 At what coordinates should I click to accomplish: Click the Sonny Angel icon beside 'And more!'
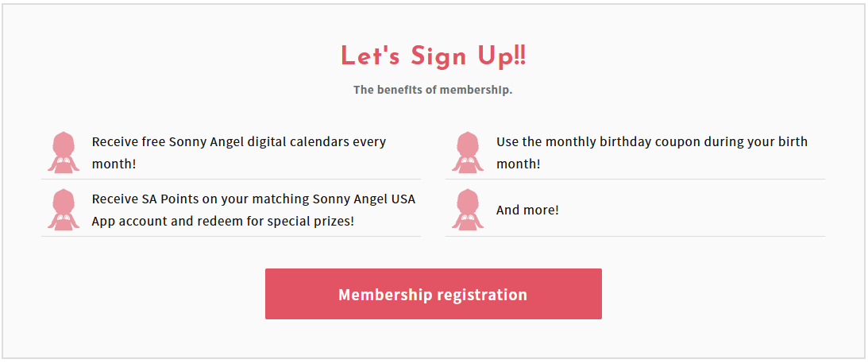point(469,210)
